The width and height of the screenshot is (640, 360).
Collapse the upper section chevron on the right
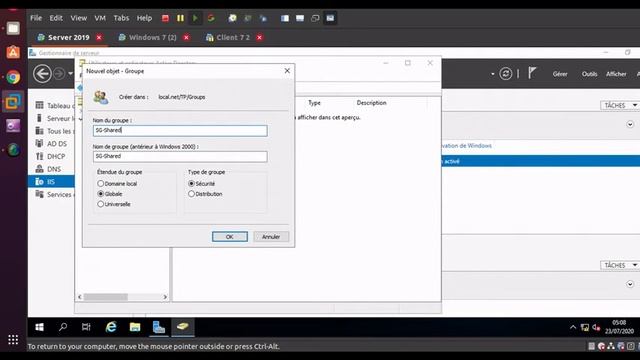point(630,124)
